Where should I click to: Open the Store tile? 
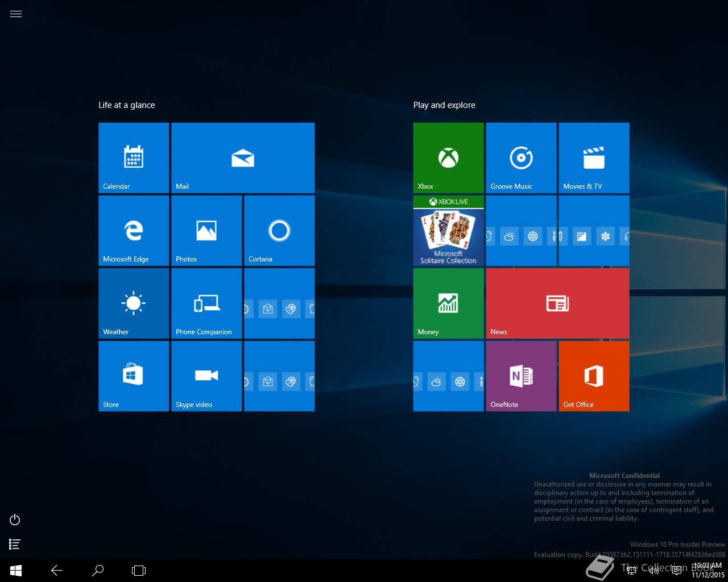click(134, 376)
